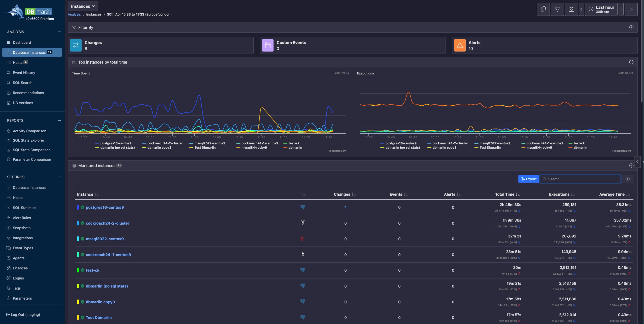Click the 4 changes value for postgres16-centos9

coord(345,208)
